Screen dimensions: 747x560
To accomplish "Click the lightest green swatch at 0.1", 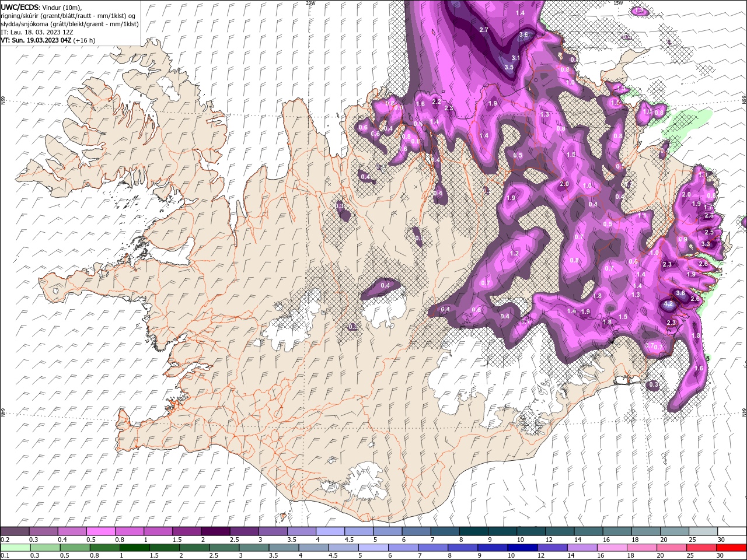I will pos(15,548).
